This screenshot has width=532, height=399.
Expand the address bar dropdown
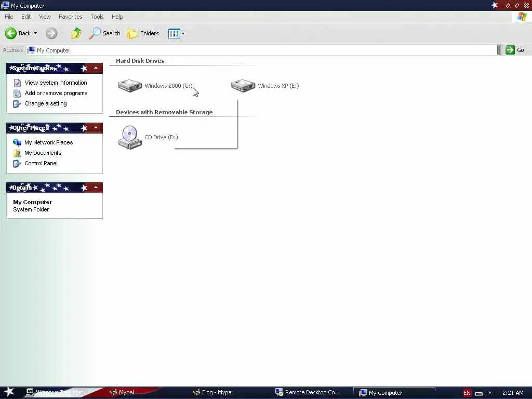(x=499, y=50)
